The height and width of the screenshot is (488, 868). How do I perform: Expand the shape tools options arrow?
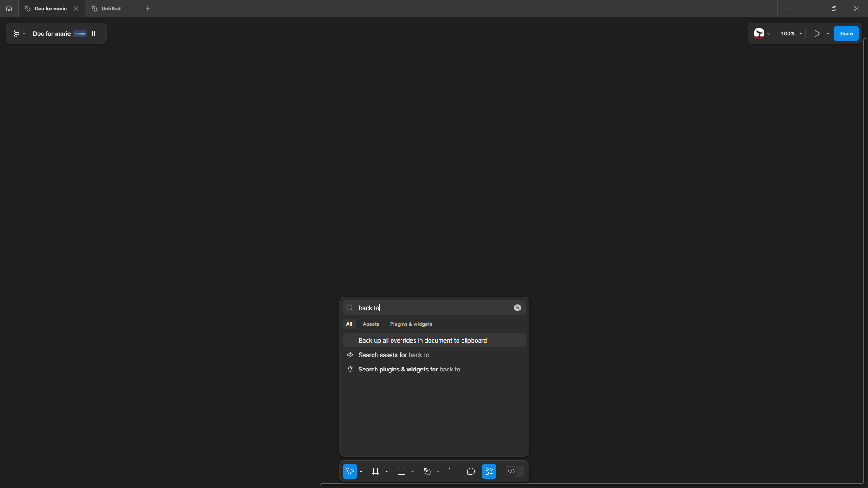tap(412, 472)
